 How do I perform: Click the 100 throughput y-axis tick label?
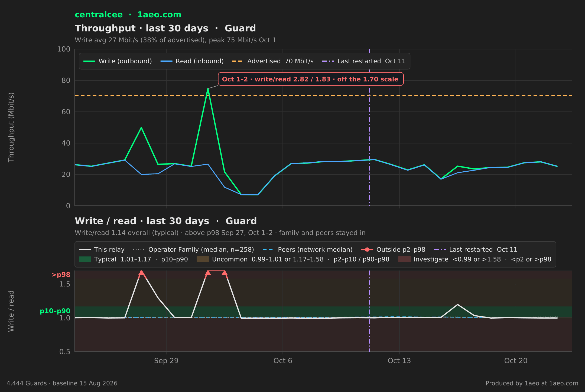pos(64,49)
